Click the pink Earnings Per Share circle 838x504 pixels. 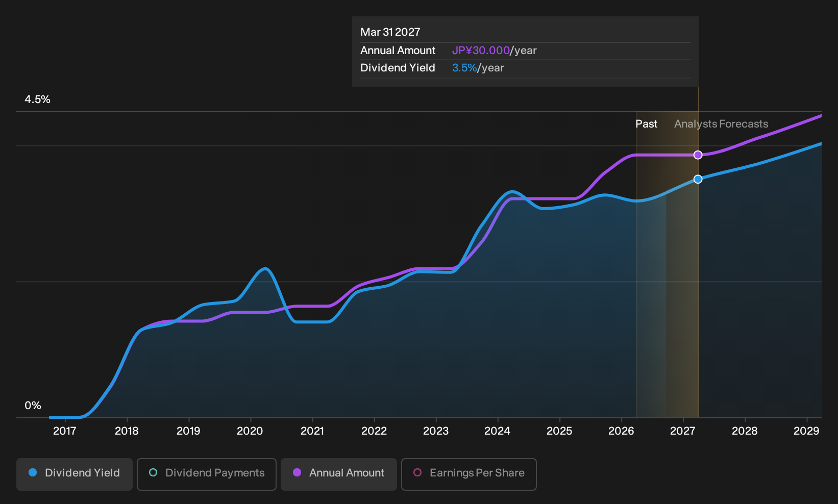click(417, 472)
